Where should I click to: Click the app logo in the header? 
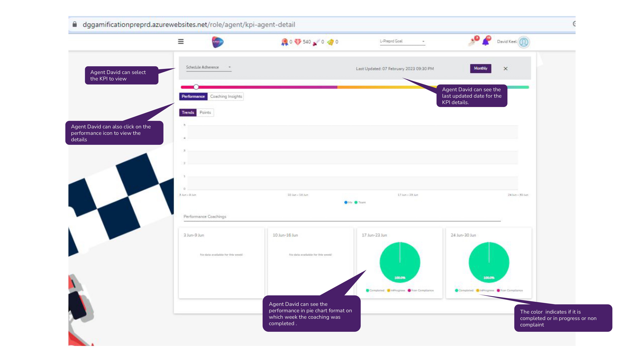click(217, 42)
